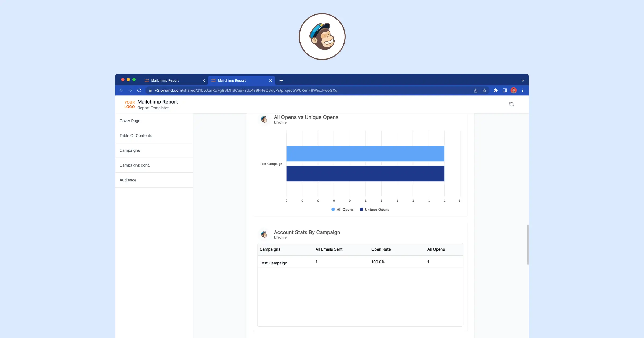
Task: Toggle the Unique Opens legend item
Action: [374, 210]
